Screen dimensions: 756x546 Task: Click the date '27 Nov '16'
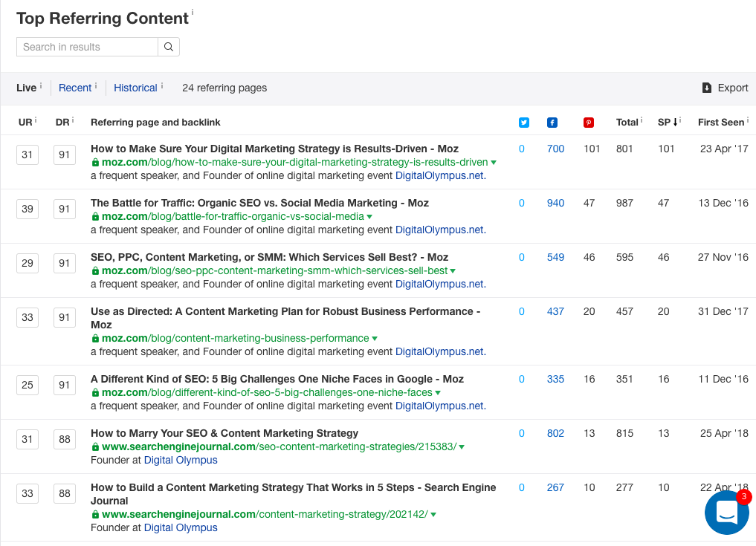pyautogui.click(x=723, y=257)
